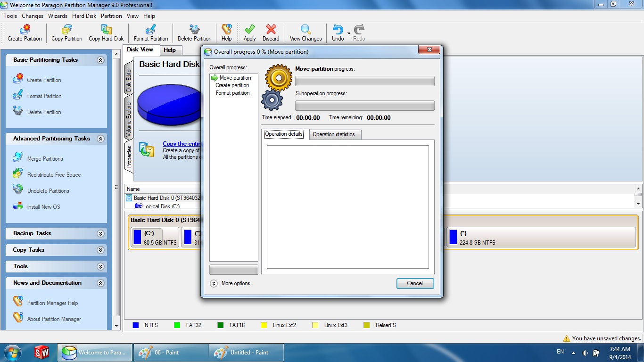Click the Redo toolbar icon
This screenshot has width=644, height=362.
coord(359,33)
